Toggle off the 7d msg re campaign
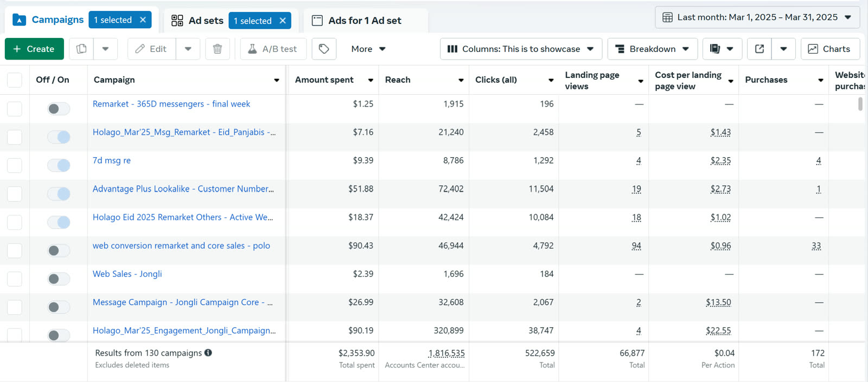Viewport: 868px width, 382px height. tap(59, 165)
